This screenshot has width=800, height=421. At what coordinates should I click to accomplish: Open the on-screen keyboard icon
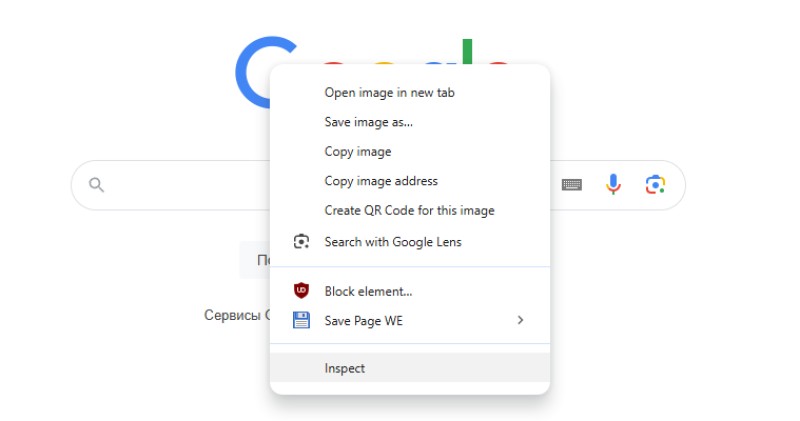(572, 184)
